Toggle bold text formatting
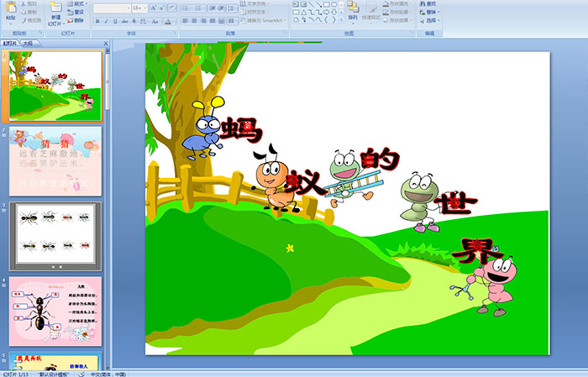This screenshot has height=377, width=588. 97,20
